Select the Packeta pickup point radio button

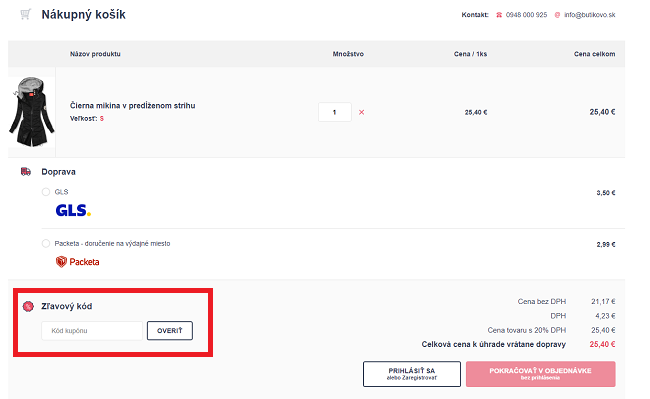click(46, 243)
